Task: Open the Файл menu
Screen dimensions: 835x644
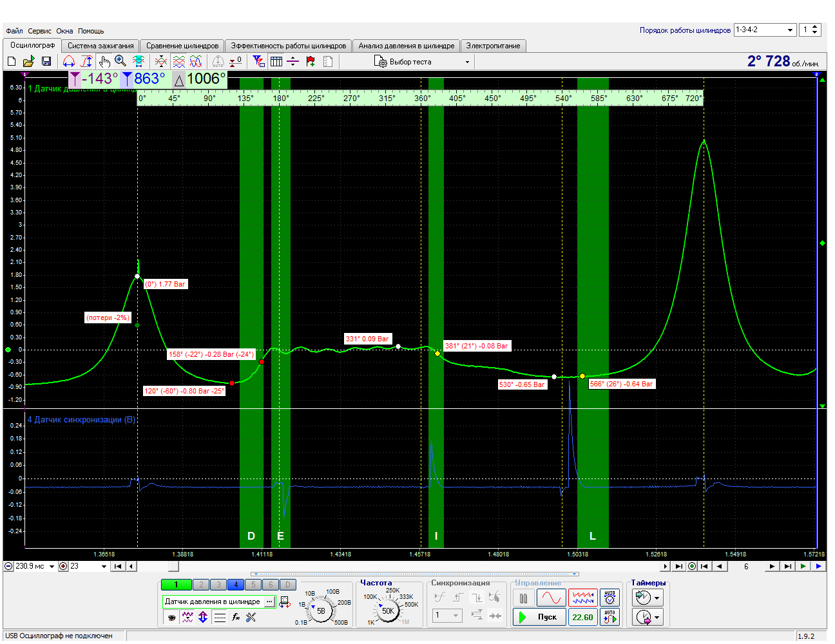Action: coord(14,31)
